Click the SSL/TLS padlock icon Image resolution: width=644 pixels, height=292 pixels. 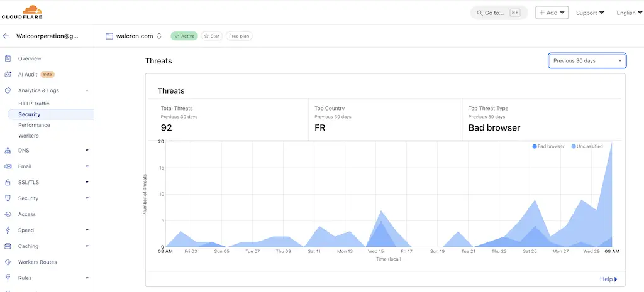[8, 183]
